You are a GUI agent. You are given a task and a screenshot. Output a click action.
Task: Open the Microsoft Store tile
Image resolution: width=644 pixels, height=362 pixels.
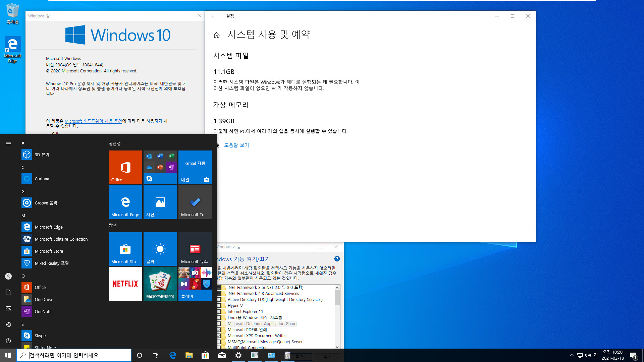click(125, 249)
